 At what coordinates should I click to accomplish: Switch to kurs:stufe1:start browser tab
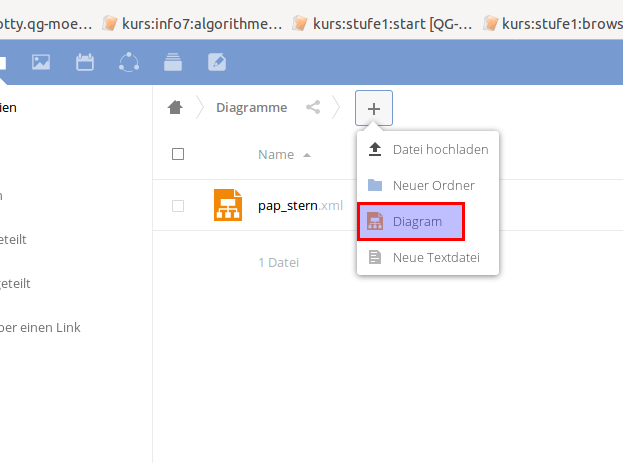tap(383, 23)
